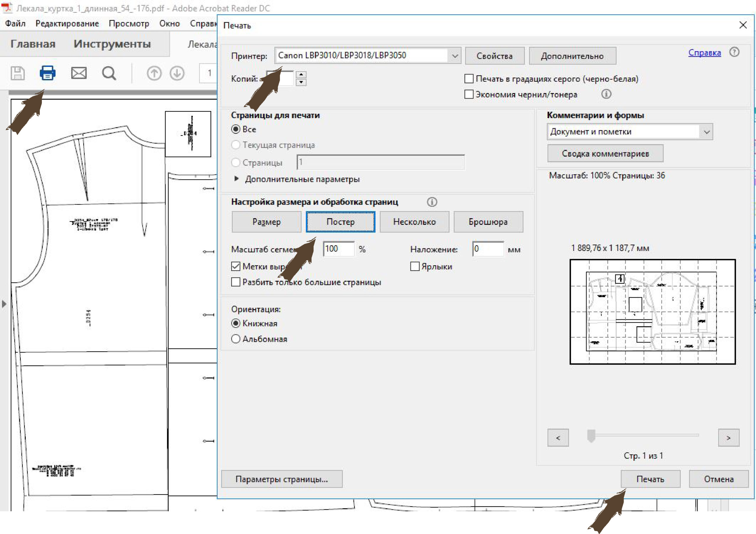Enable the Ярлыки checkbox
The image size is (756, 534).
(x=415, y=266)
